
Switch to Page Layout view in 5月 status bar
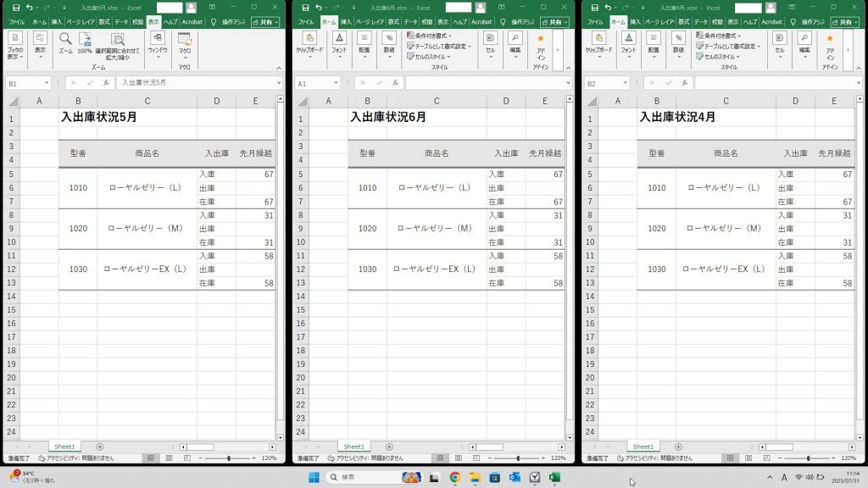click(x=169, y=458)
